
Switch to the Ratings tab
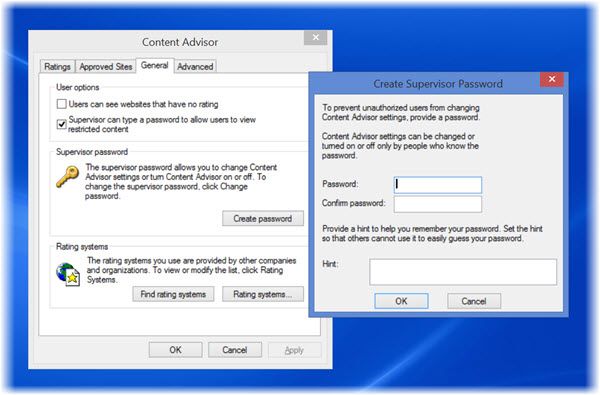57,67
